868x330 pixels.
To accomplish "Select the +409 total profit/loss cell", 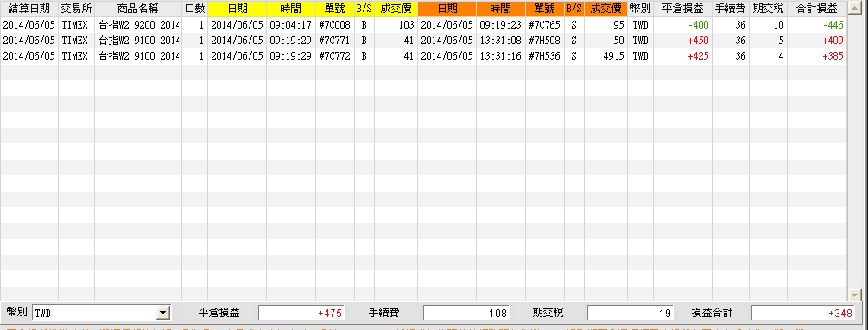I will click(816, 41).
